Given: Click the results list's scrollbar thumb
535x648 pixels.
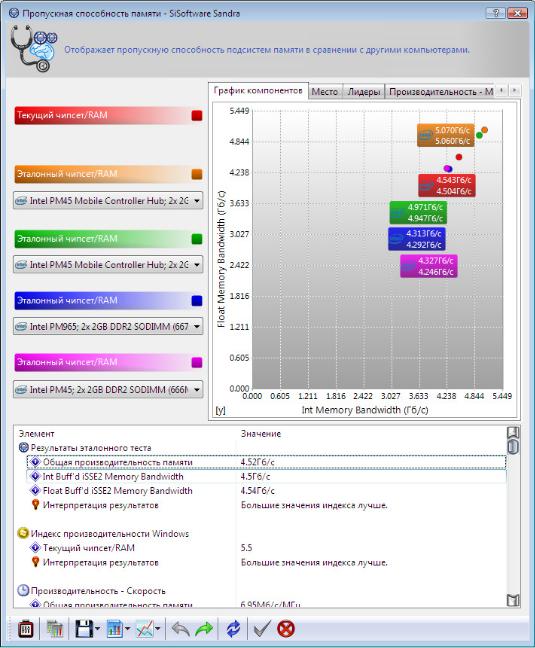Looking at the screenshot, I should pyautogui.click(x=513, y=447).
